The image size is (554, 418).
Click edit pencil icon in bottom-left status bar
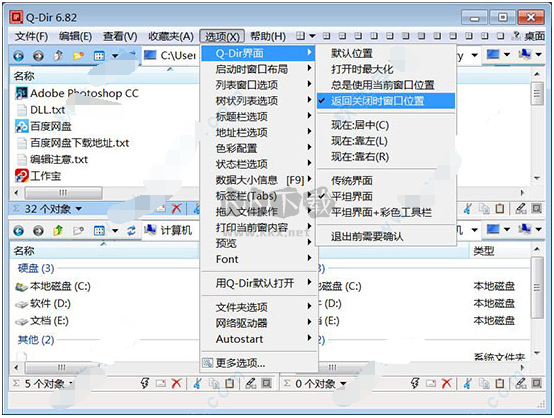coord(251,383)
